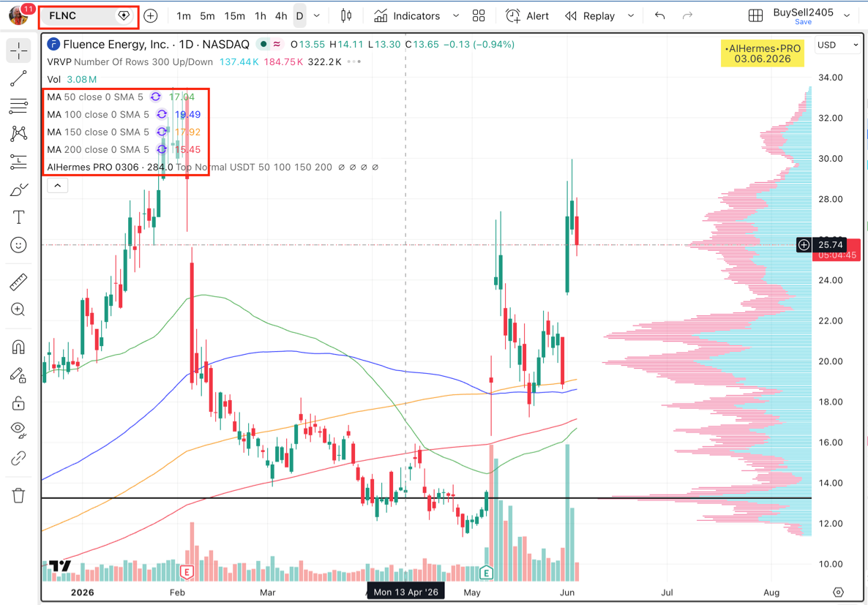Screen dimensions: 868x605
Task: Open the May earnings E marker
Action: (486, 572)
